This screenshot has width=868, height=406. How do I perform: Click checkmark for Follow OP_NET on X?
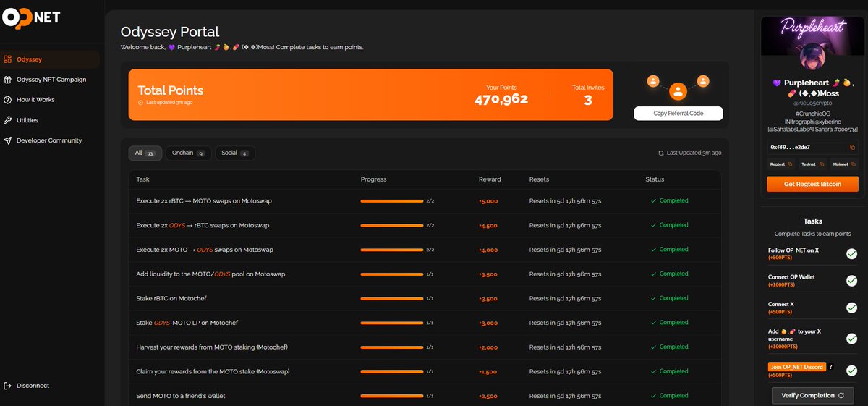click(851, 254)
